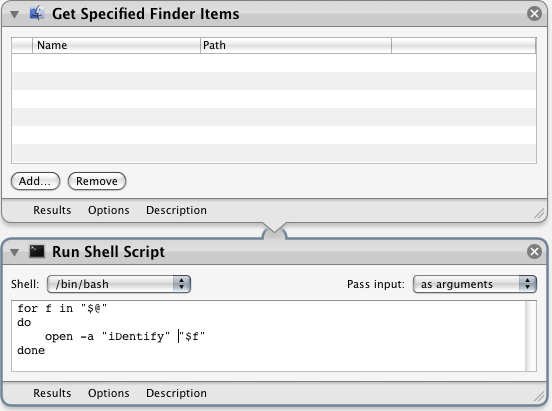
Task: View Description of Run Shell Script
Action: click(176, 393)
